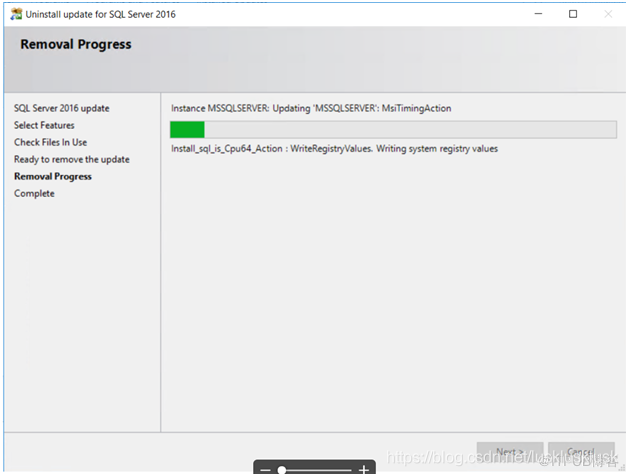Select the 'Check Files In Use' step
Viewport: 628px width, 476px height.
(50, 142)
